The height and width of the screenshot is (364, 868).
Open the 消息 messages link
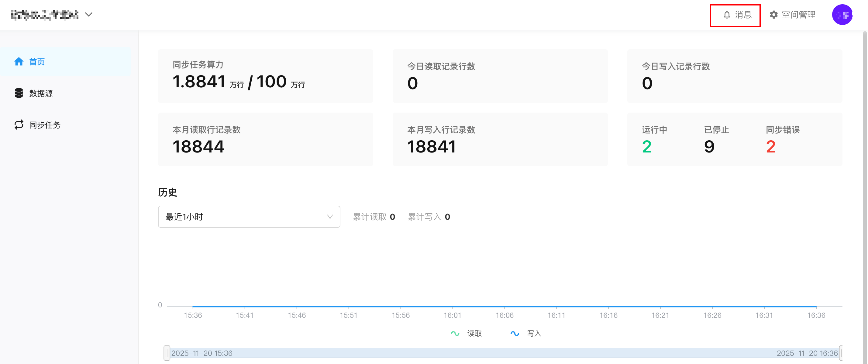(743, 15)
